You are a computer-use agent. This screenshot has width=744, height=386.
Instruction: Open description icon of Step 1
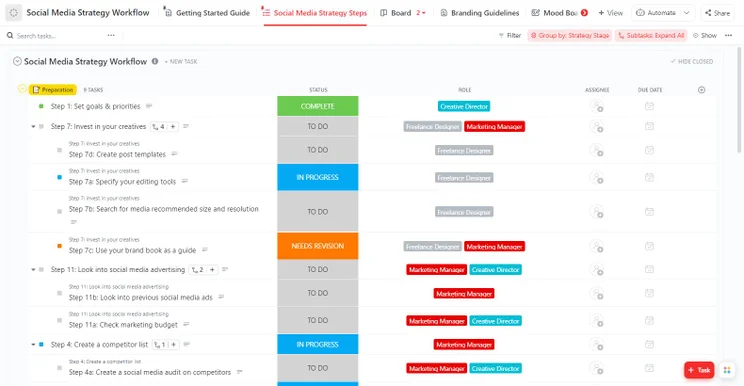click(x=149, y=106)
